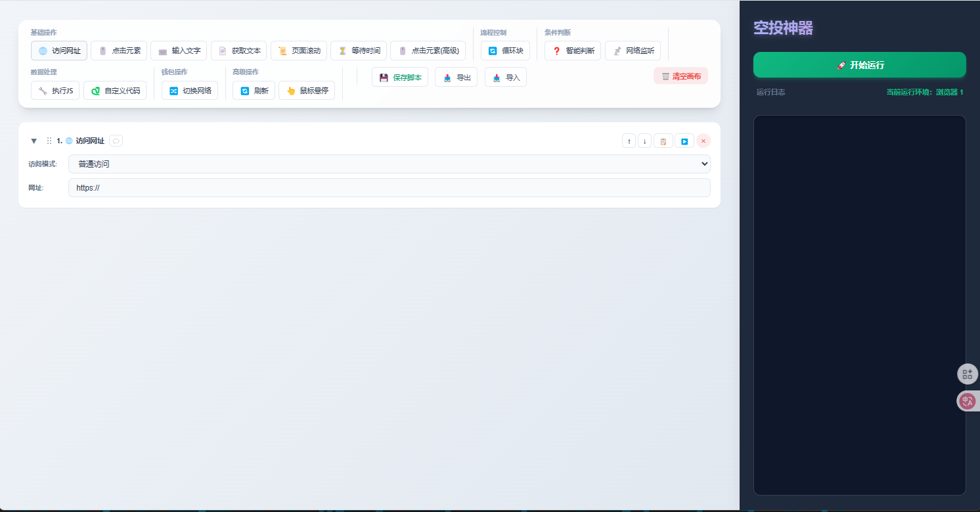Image resolution: width=980 pixels, height=512 pixels.
Task: Click 清空画布 to clear the canvas
Action: click(680, 76)
